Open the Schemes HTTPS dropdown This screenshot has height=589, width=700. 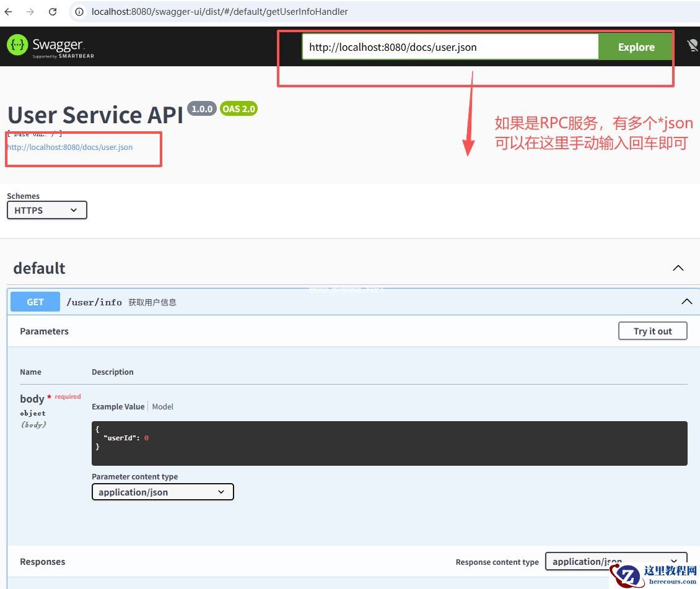(x=47, y=211)
